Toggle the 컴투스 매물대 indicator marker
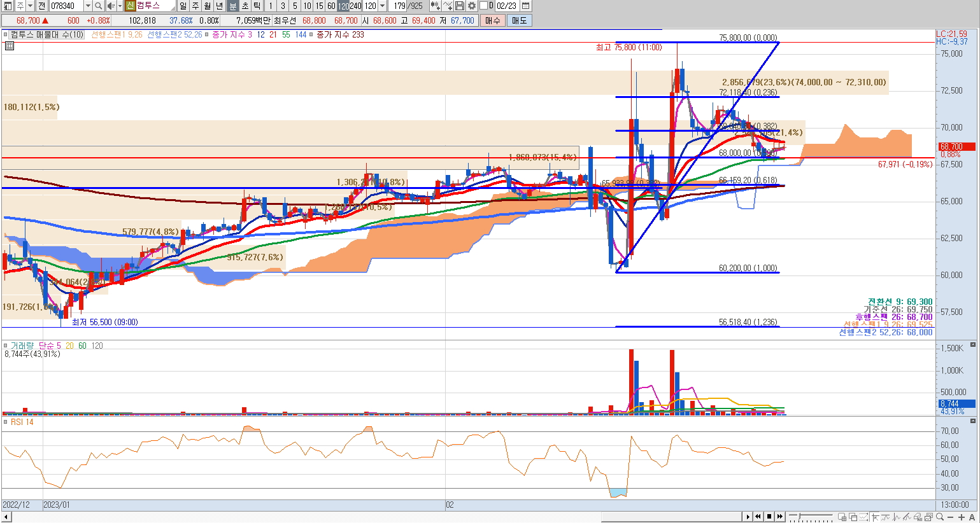Screen dimensions: 980x523 (x=6, y=34)
